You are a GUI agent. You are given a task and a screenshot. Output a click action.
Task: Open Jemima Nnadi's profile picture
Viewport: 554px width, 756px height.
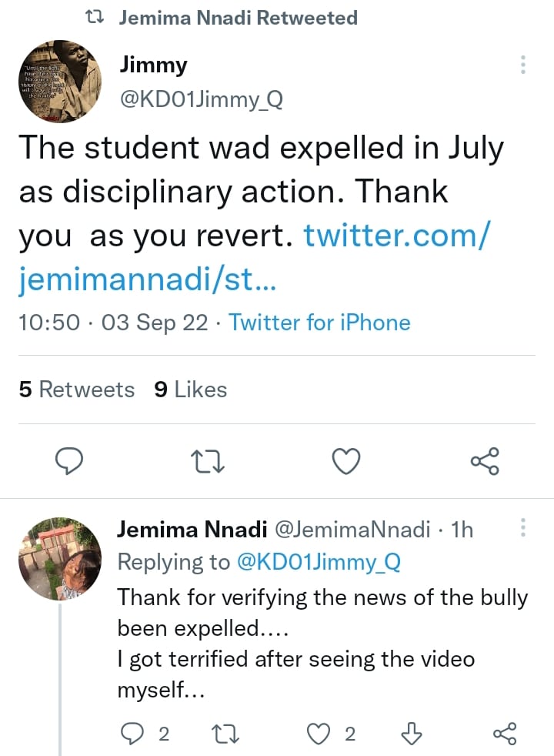(59, 559)
